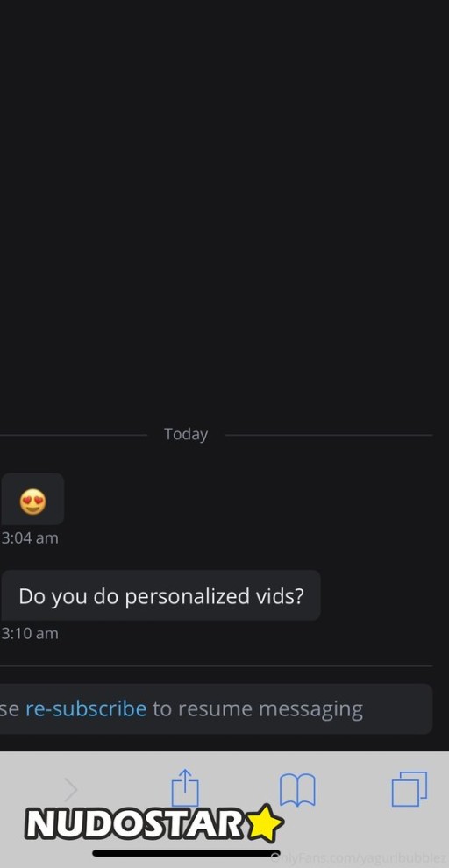Click the divider line left of Today
449x868 pixels.
pos(74,435)
